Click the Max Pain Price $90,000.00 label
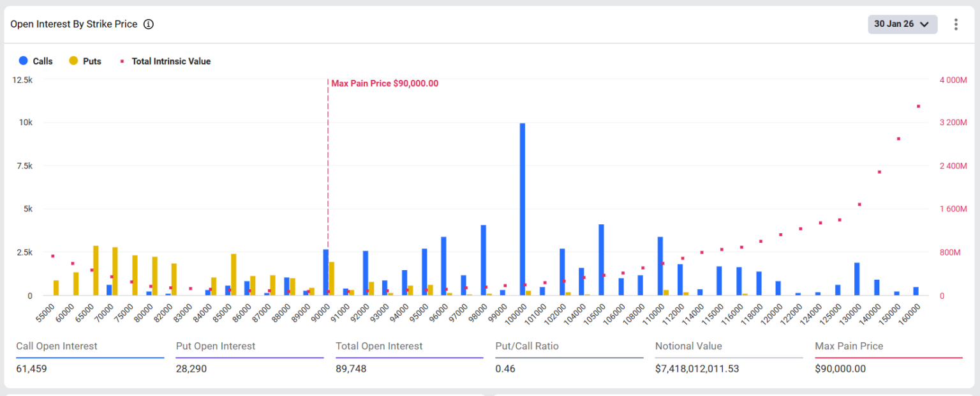The width and height of the screenshot is (980, 396). click(385, 84)
